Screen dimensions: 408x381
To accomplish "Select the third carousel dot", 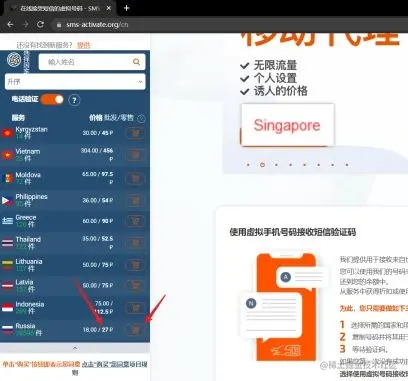I will (276, 165).
